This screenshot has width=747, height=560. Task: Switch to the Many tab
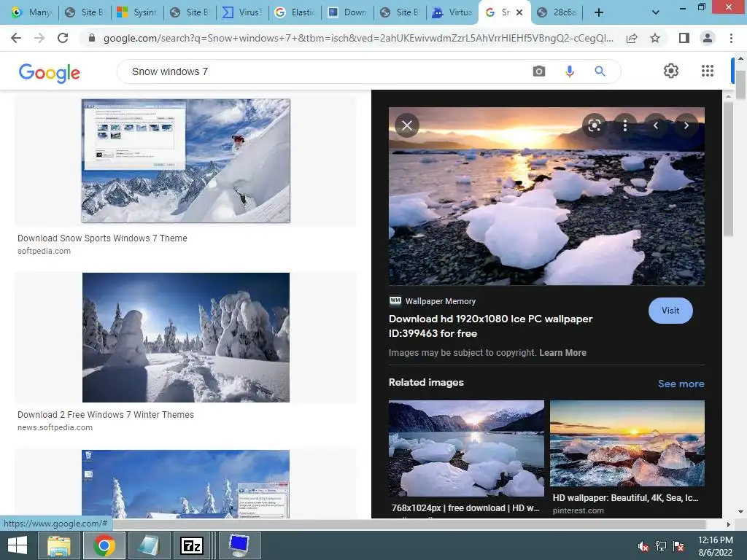[31, 12]
